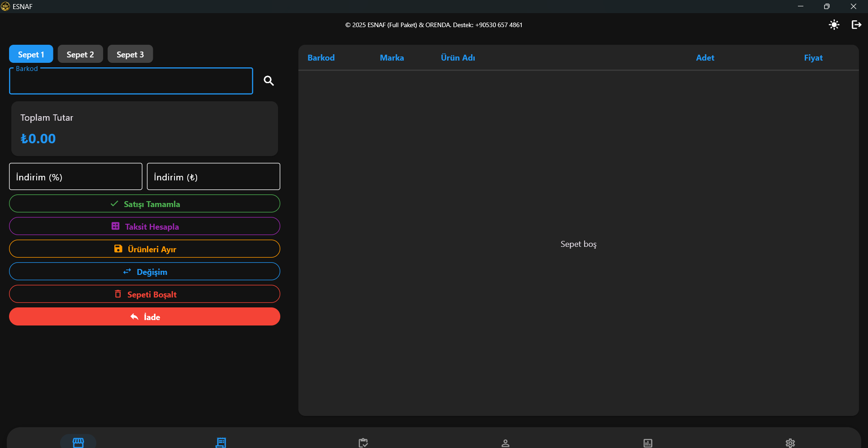The height and width of the screenshot is (448, 868).
Task: Click the Ürünleri Ayır button
Action: (145, 249)
